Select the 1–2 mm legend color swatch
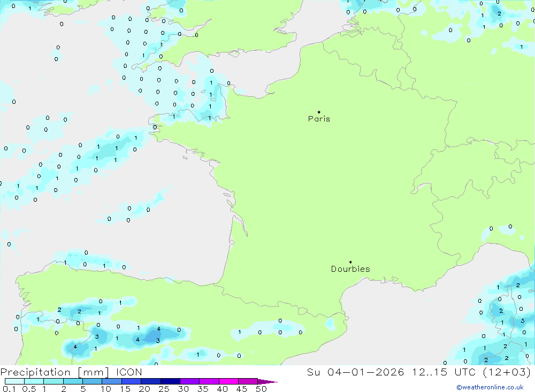 point(53,381)
